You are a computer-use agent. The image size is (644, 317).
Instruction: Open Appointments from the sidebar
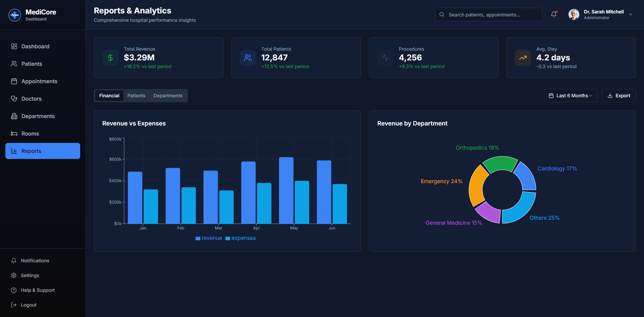(43, 81)
